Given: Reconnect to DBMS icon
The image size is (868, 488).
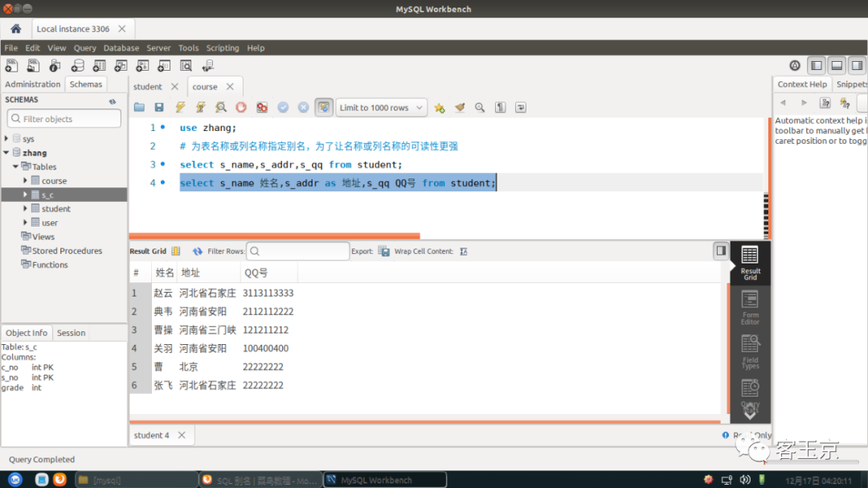Looking at the screenshot, I should [x=208, y=66].
